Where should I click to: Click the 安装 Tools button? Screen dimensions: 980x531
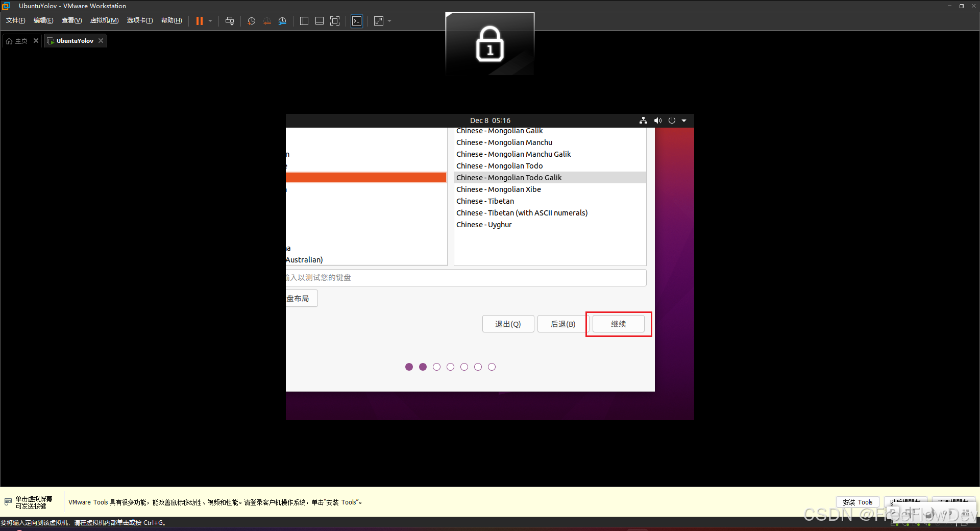857,502
